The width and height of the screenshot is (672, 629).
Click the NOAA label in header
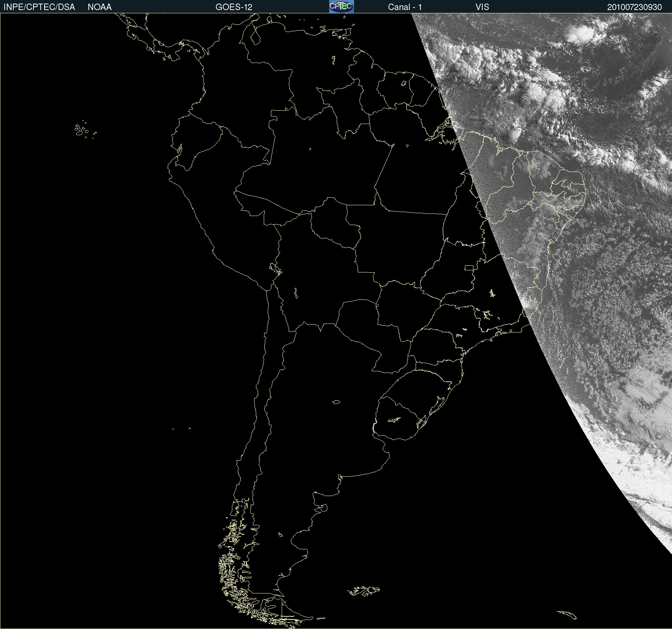(100, 7)
